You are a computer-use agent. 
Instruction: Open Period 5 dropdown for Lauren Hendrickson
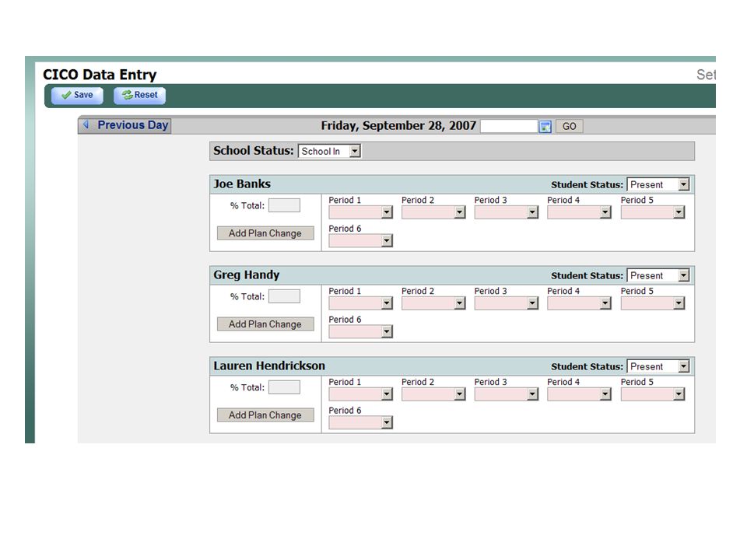pyautogui.click(x=653, y=394)
